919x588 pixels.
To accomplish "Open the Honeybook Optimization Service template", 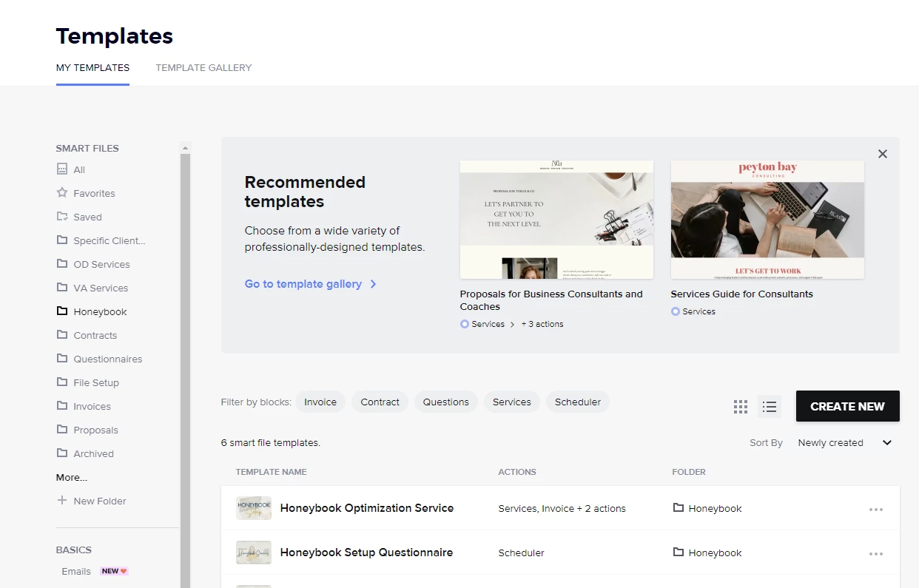I will 367,508.
